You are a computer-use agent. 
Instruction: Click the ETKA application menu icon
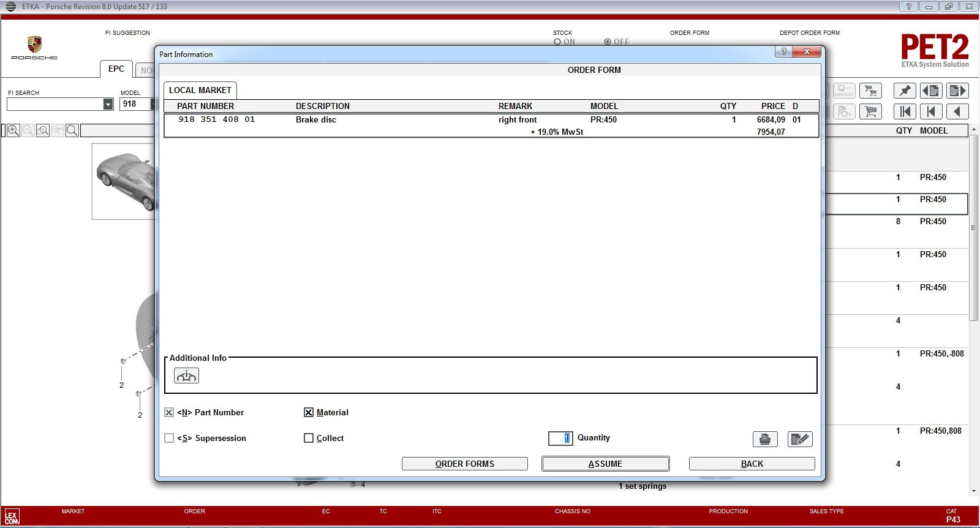tap(10, 7)
